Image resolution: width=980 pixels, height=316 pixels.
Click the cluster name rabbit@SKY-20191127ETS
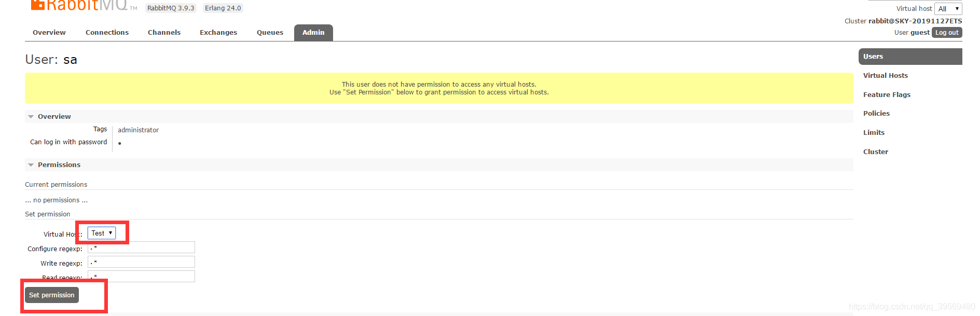click(915, 21)
